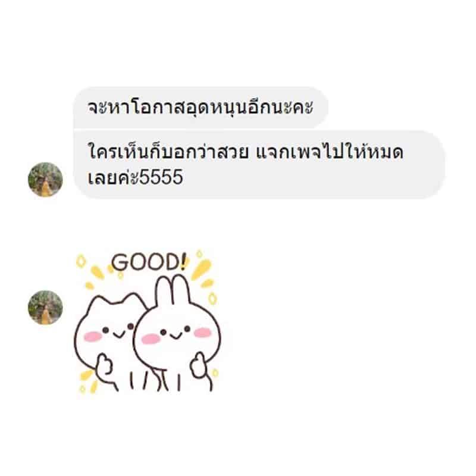Click the text เลยค่ะ in the second bubble
Image resolution: width=476 pixels, height=476 pixels.
[x=113, y=177]
